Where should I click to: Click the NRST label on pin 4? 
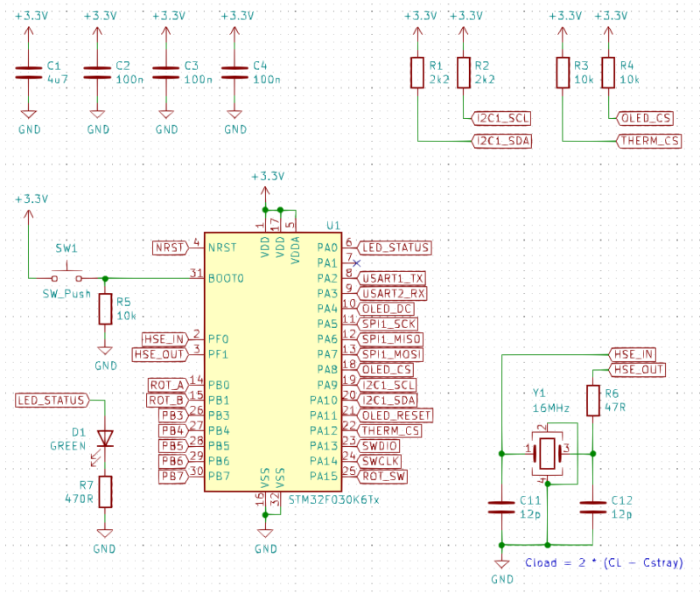click(x=170, y=248)
